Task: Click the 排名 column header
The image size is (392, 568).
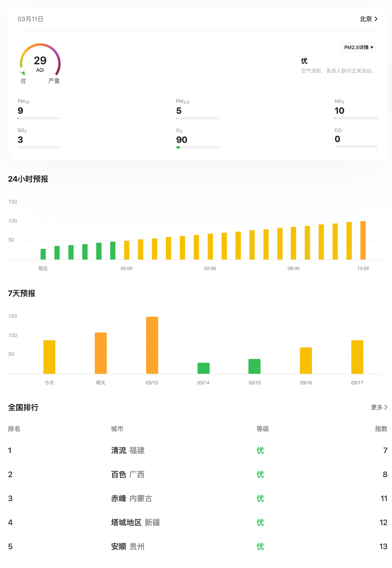Action: pos(14,429)
